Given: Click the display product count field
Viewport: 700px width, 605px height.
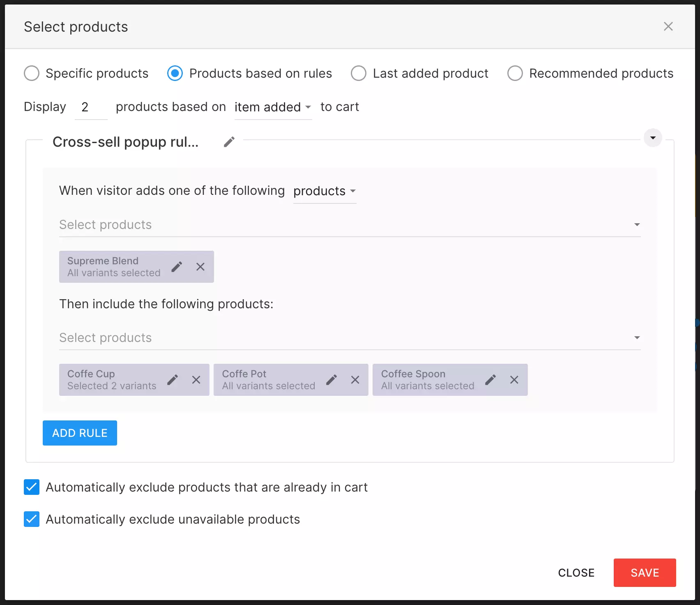Looking at the screenshot, I should (91, 107).
